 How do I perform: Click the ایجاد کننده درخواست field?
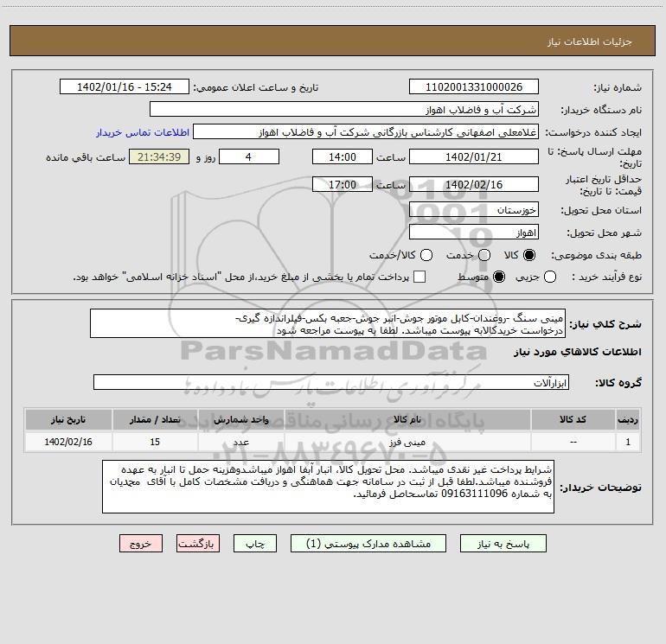(x=366, y=132)
